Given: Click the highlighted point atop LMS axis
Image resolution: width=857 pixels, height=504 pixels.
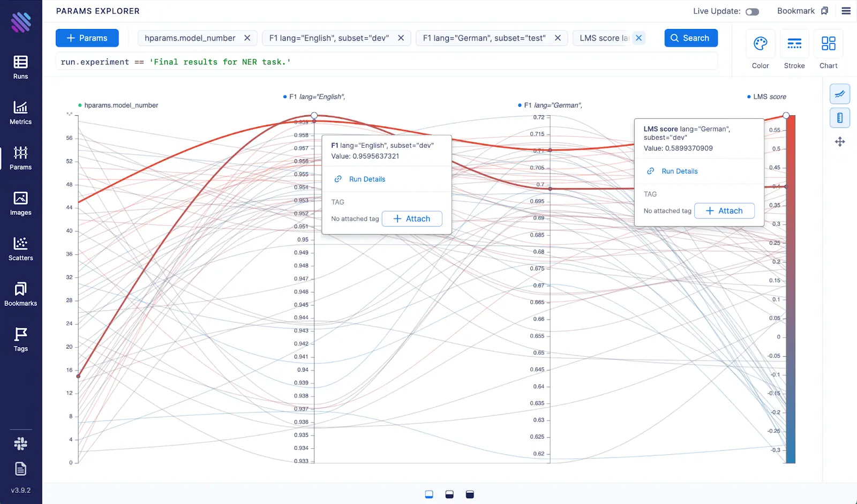Looking at the screenshot, I should click(x=786, y=115).
